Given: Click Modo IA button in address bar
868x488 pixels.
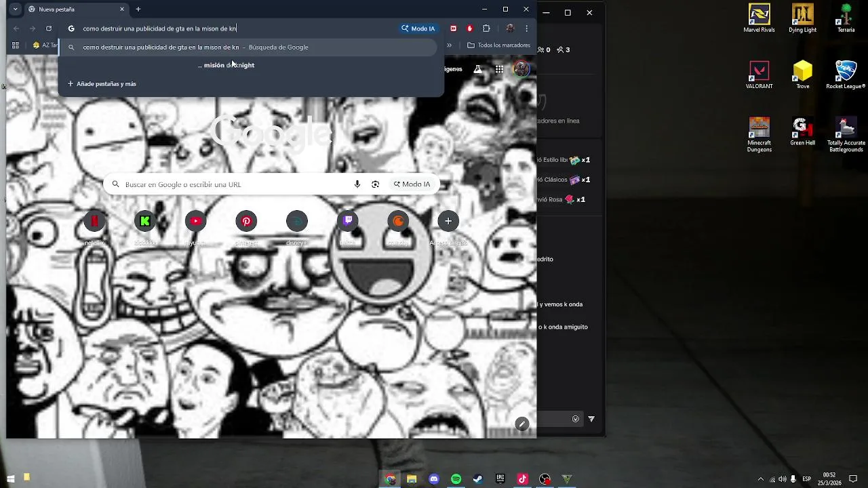Looking at the screenshot, I should pyautogui.click(x=418, y=28).
